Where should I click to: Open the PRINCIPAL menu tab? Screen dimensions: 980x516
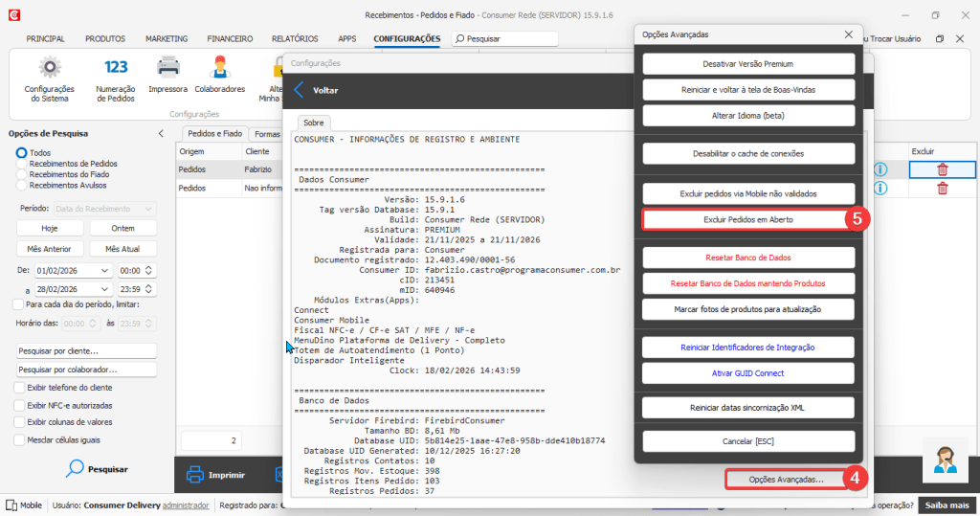pyautogui.click(x=45, y=39)
